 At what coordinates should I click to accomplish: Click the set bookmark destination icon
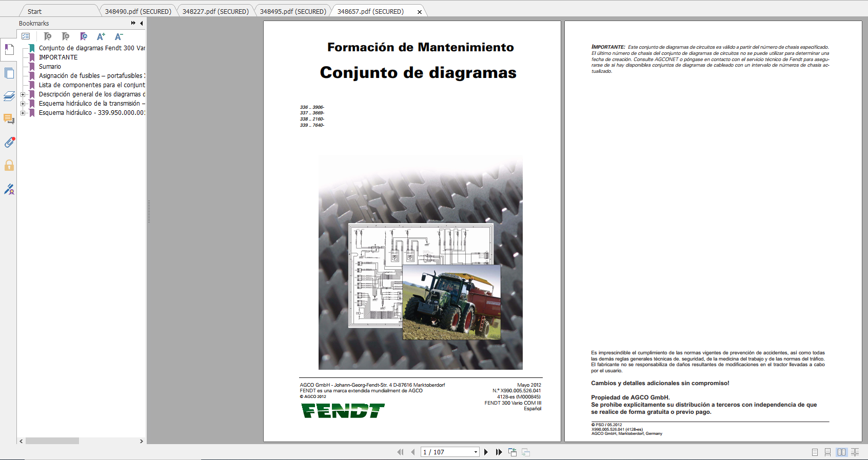84,36
